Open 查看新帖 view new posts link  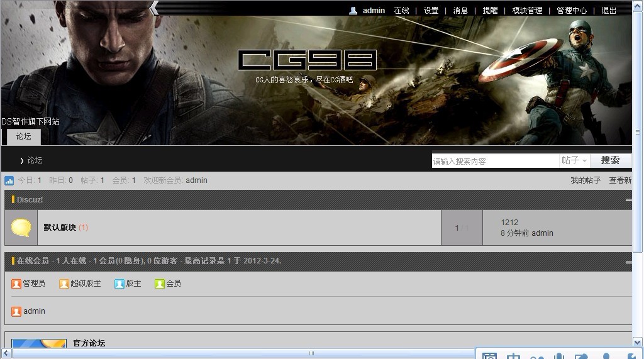[620, 180]
